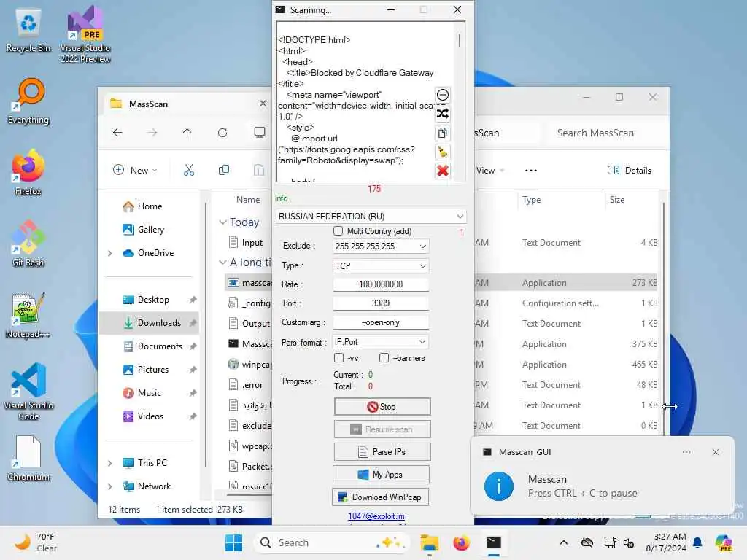Open the Pars. format IP:Port dropdown
Screen dimensions: 747x560
pyautogui.click(x=381, y=342)
